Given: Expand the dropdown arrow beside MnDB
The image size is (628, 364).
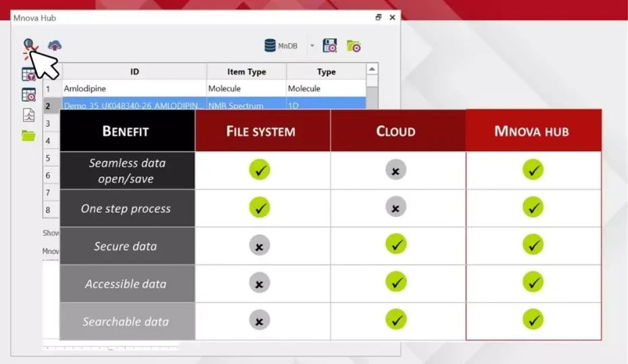Looking at the screenshot, I should 312,46.
